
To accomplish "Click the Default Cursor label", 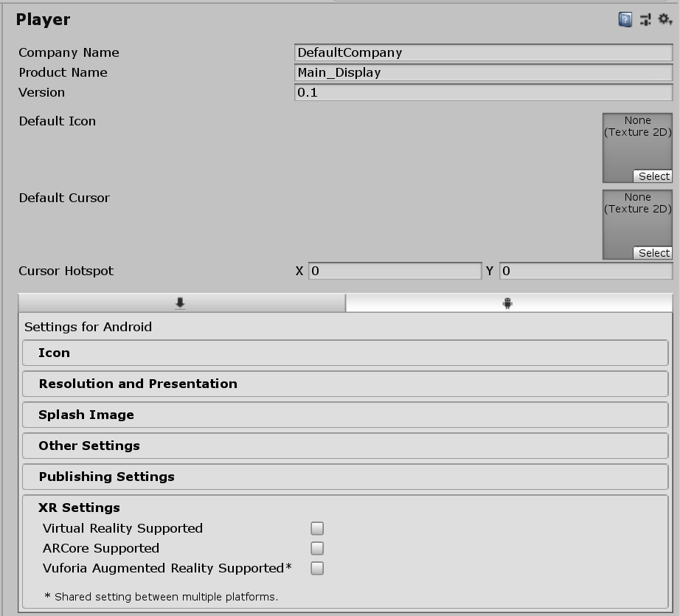I will (64, 198).
